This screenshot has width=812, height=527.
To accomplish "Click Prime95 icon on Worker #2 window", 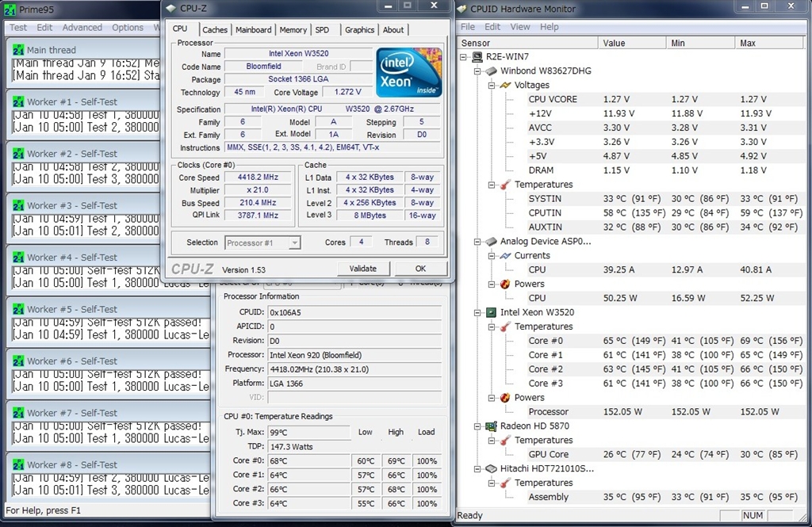I will tap(18, 154).
